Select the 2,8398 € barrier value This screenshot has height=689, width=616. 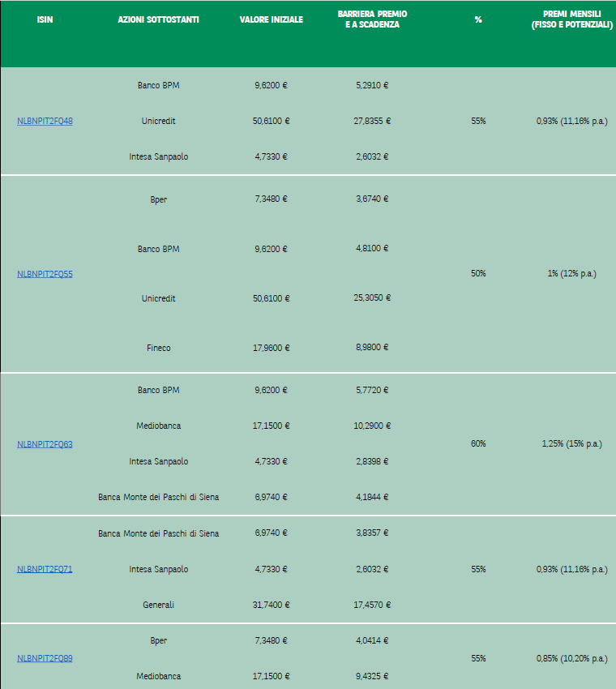click(372, 461)
